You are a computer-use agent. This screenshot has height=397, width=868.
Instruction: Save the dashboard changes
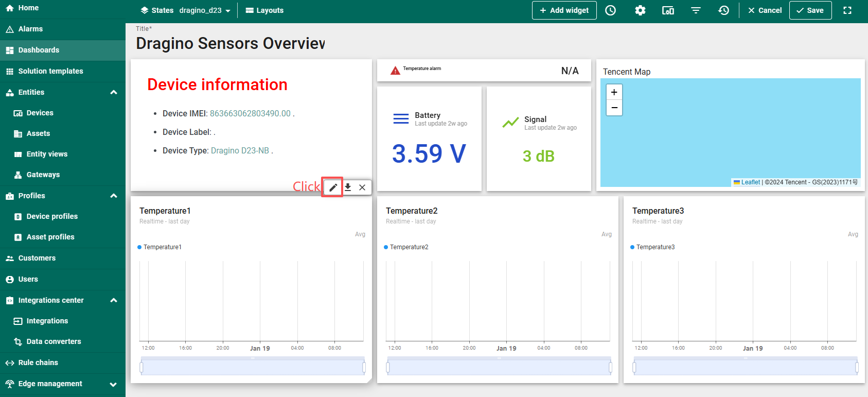(x=810, y=10)
